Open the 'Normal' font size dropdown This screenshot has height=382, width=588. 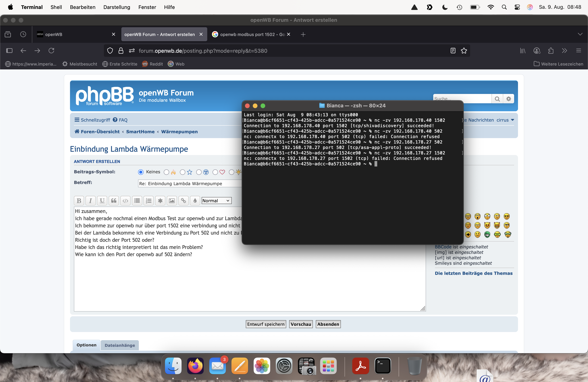coord(216,201)
